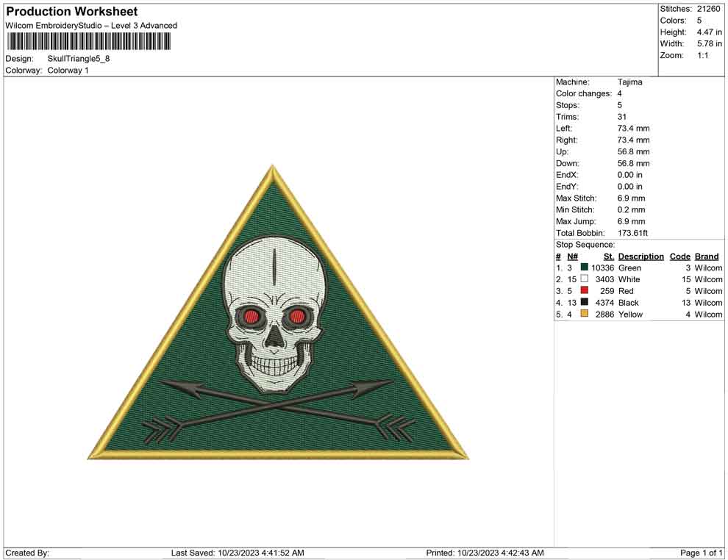Click the 'N#' column header
Viewport: 728px width, 560px height.
point(572,256)
